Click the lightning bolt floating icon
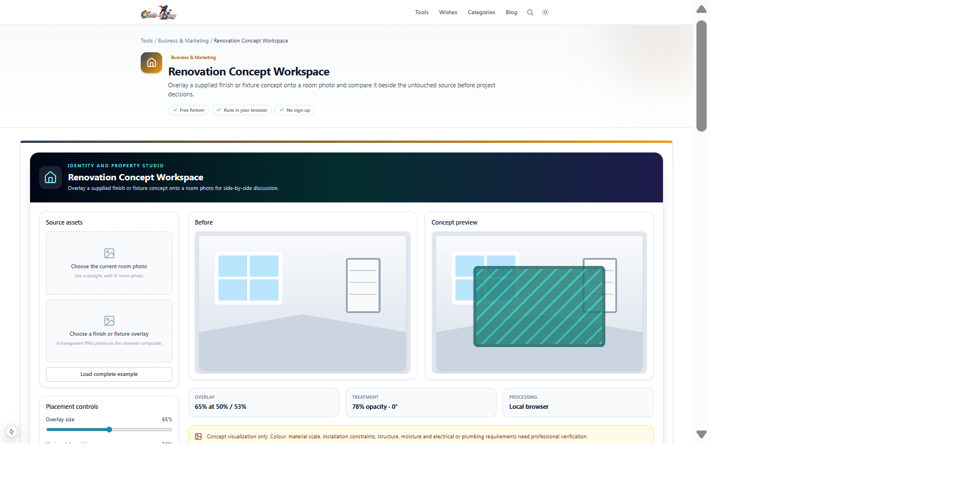 pyautogui.click(x=11, y=432)
